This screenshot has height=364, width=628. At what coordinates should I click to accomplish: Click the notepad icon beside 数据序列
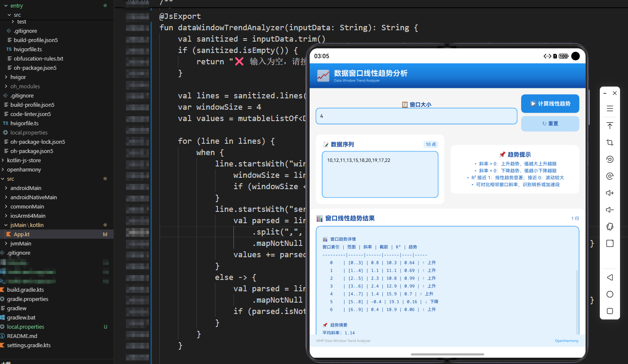[326, 145]
